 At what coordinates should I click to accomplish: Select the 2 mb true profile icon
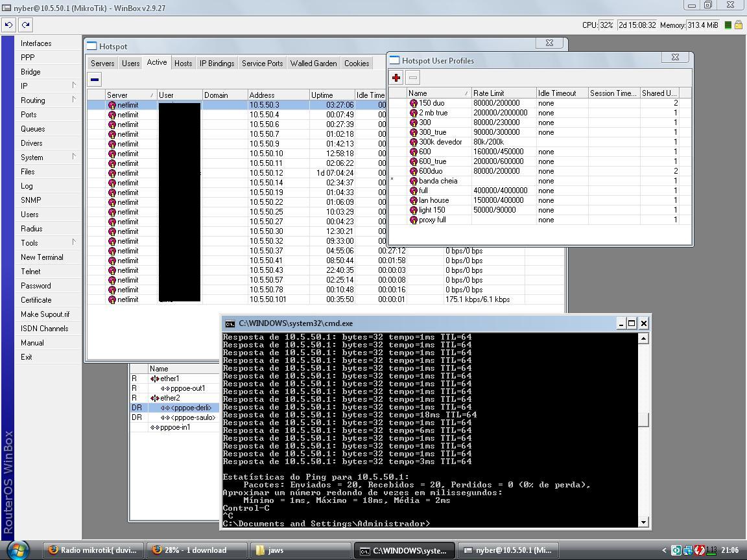pyautogui.click(x=413, y=113)
